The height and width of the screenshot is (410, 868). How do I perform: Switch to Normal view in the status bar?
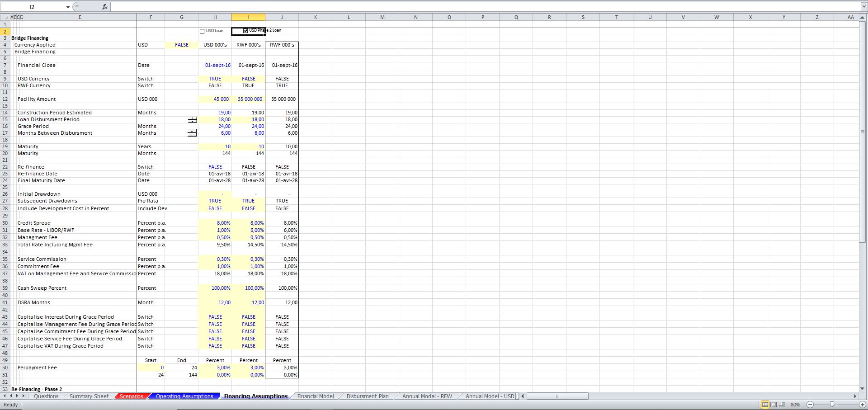(765, 405)
